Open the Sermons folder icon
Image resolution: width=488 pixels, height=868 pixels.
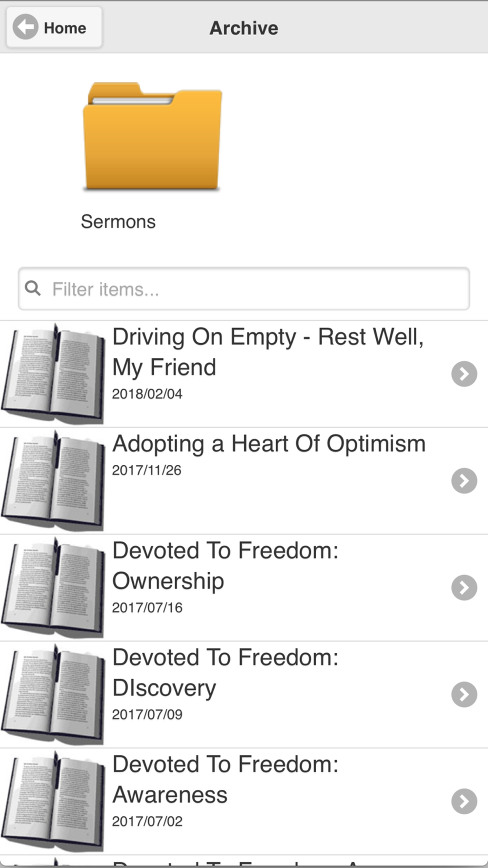tap(152, 136)
